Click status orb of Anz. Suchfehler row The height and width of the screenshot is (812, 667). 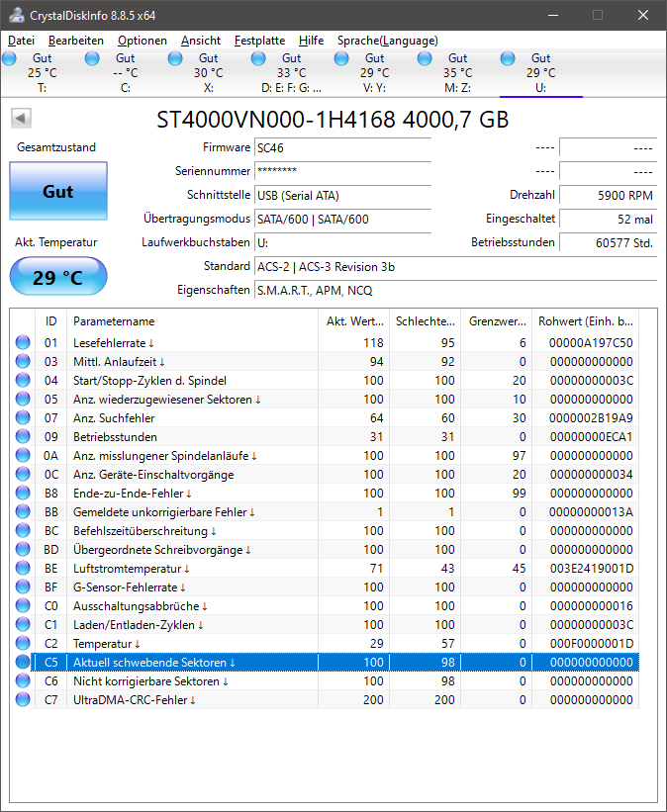click(23, 418)
